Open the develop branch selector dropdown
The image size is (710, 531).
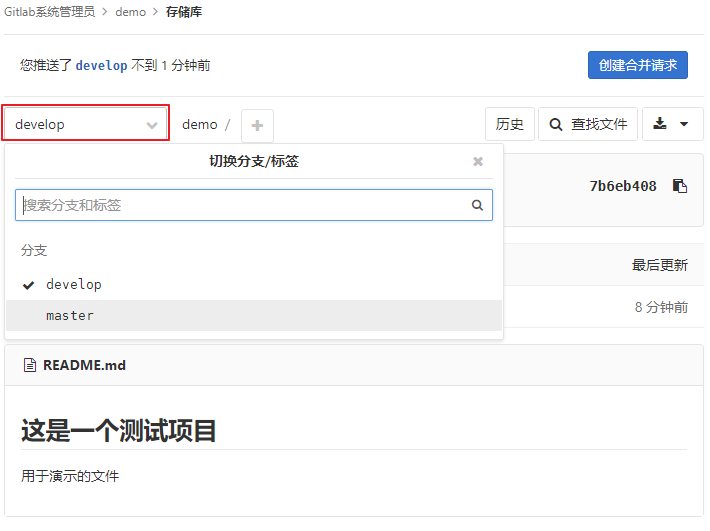click(x=86, y=125)
